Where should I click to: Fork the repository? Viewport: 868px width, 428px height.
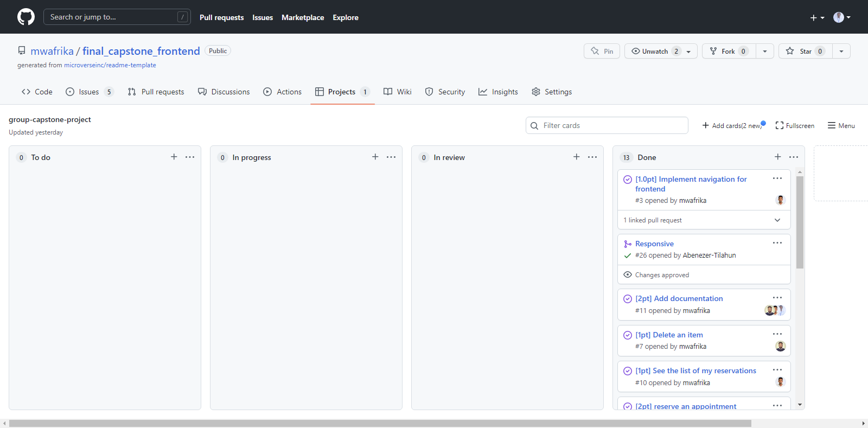click(x=729, y=51)
